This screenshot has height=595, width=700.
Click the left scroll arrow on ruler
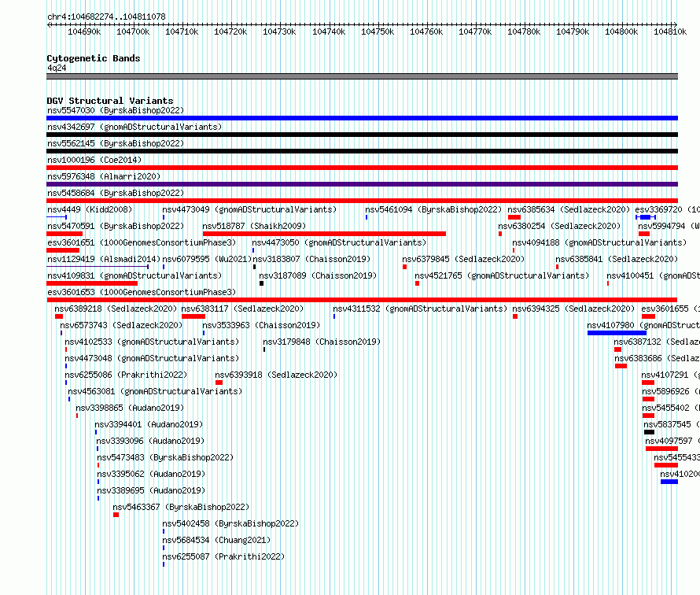49,24
